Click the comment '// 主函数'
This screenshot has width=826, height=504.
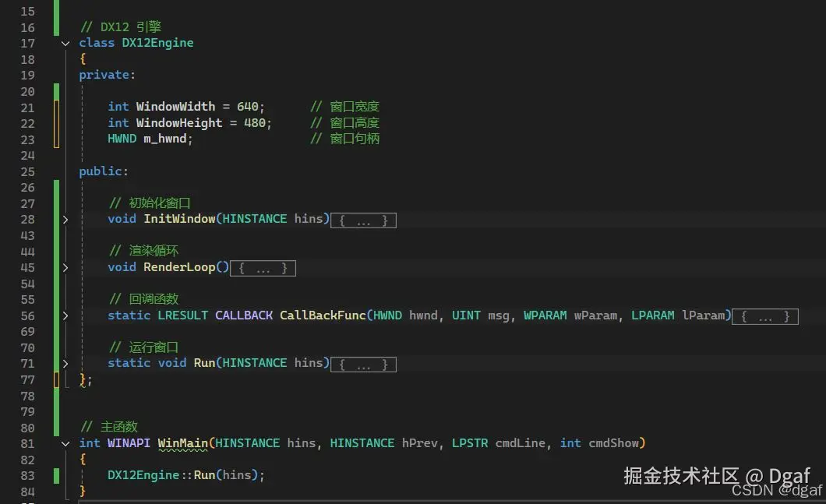[x=108, y=427]
